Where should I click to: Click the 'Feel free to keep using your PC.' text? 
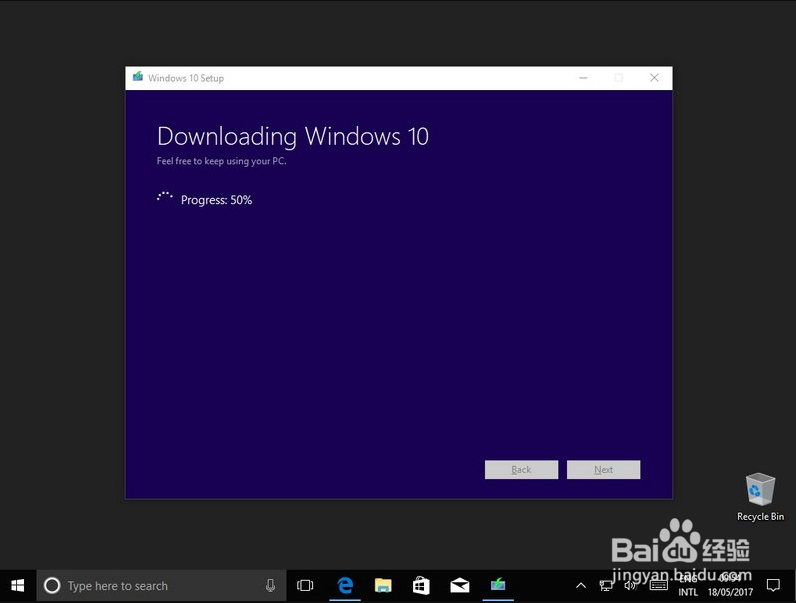tap(221, 161)
